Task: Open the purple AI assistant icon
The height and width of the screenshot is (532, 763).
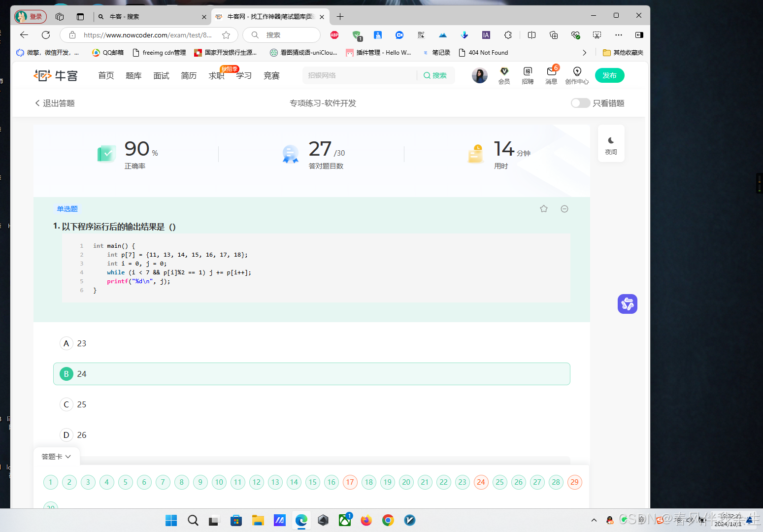Action: pyautogui.click(x=628, y=304)
